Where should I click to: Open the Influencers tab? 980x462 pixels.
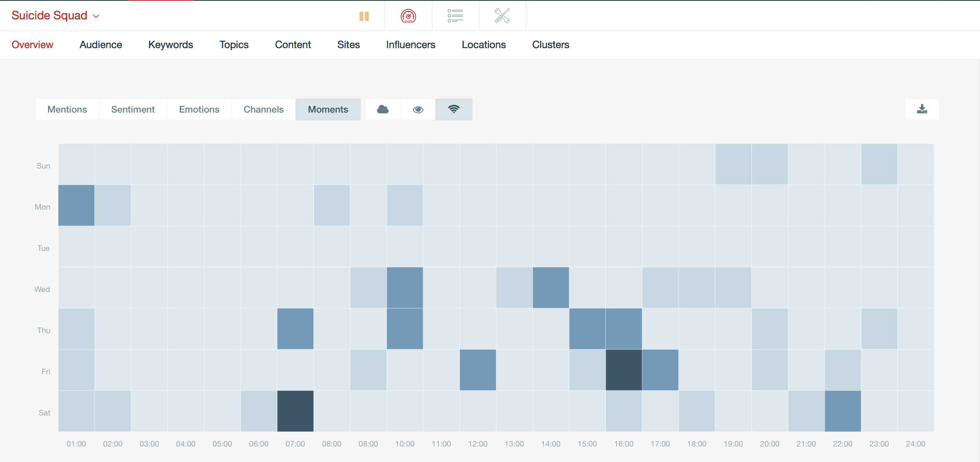(x=410, y=45)
